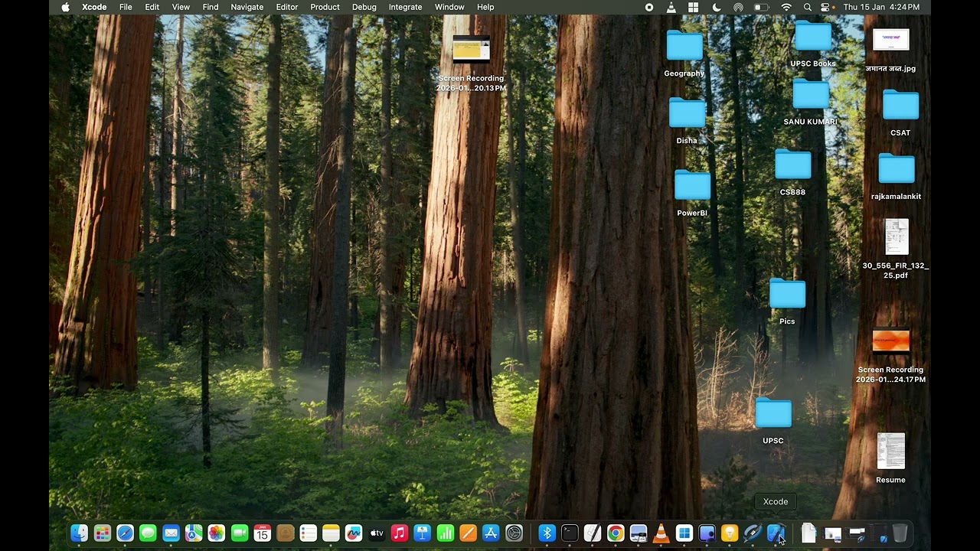
Task: Open Focus moon icon in menu bar
Action: pos(717,7)
